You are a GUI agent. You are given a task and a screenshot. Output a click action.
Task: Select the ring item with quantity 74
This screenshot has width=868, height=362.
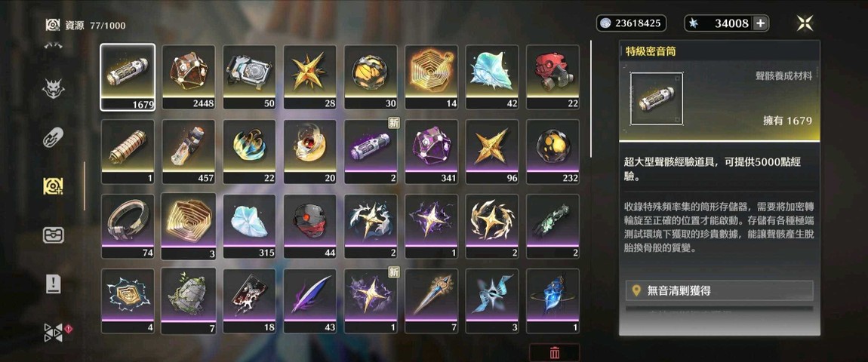pyautogui.click(x=128, y=226)
